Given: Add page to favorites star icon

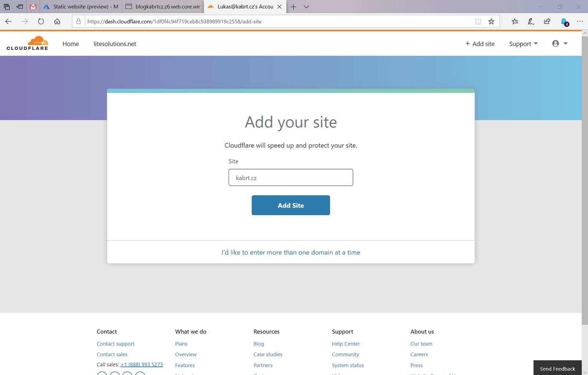Looking at the screenshot, I should 491,21.
